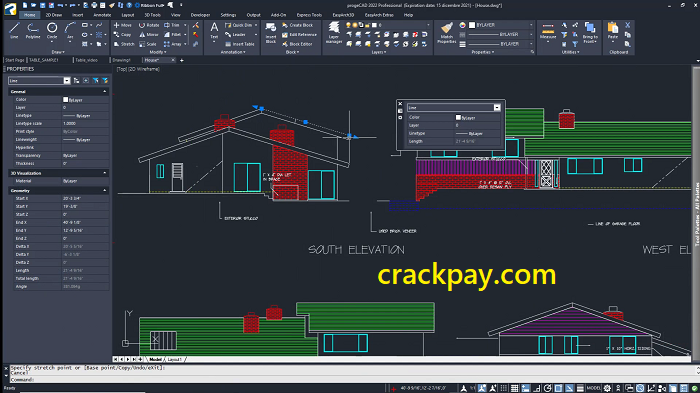Use the Copy tool in Modify
Viewport: 700px width, 393px height.
[x=122, y=34]
